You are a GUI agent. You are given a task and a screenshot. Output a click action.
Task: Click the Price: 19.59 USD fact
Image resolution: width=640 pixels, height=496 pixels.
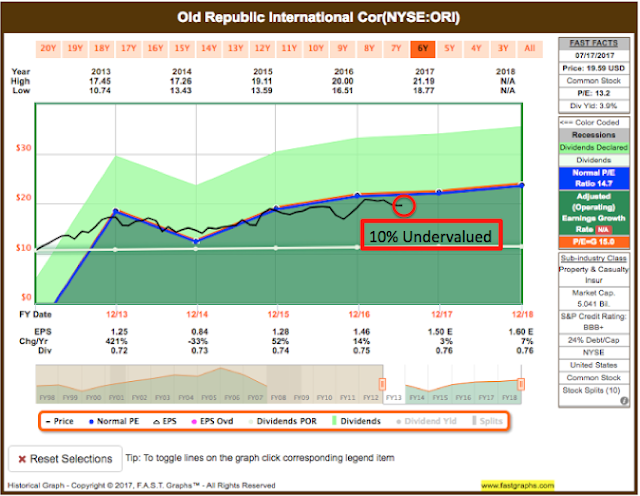pos(593,68)
